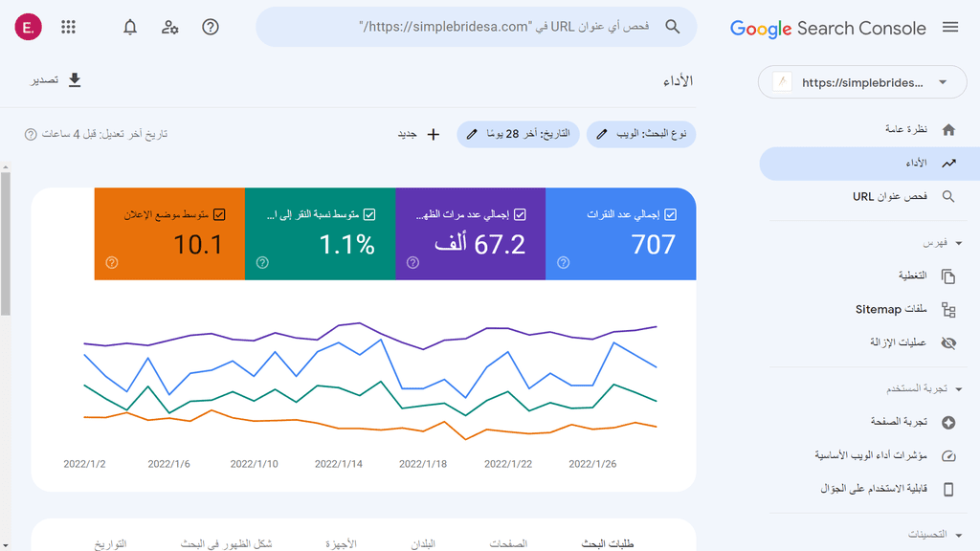Open the notifications bell
The height and width of the screenshot is (551, 980).
point(130,27)
